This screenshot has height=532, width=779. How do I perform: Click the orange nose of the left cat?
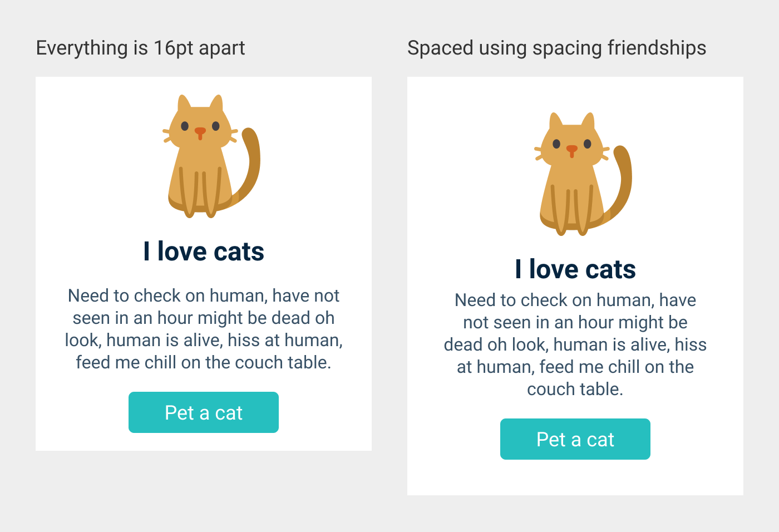(200, 132)
